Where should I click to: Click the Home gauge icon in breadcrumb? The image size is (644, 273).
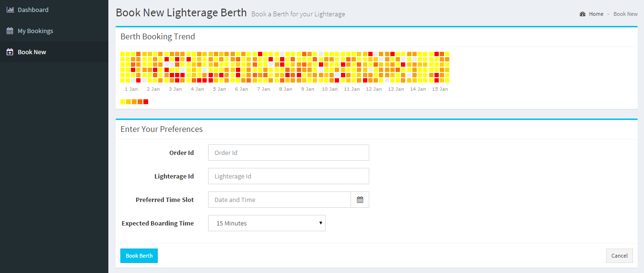(x=583, y=14)
